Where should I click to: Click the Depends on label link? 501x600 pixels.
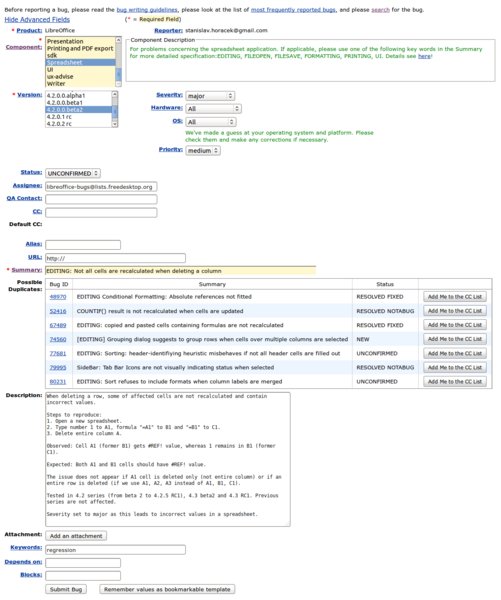[x=23, y=562]
